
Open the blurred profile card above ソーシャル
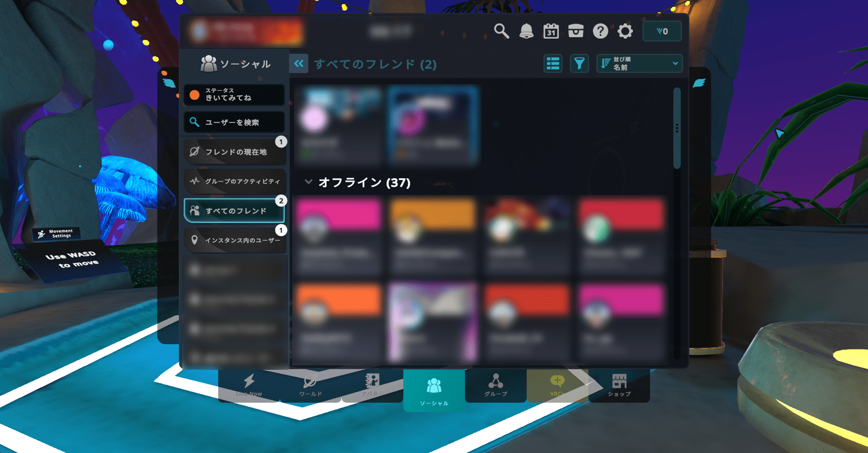247,31
